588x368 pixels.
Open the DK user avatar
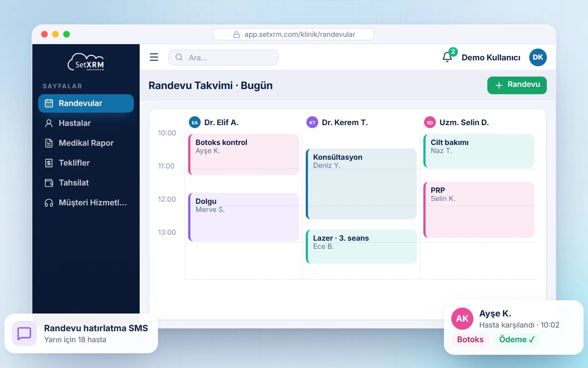pyautogui.click(x=538, y=57)
